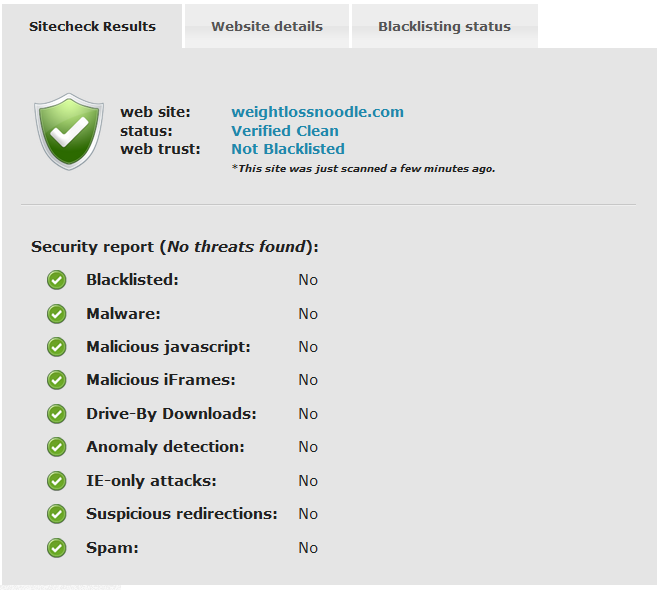
Task: Open the weightlossnoodle.com link
Action: coord(317,112)
